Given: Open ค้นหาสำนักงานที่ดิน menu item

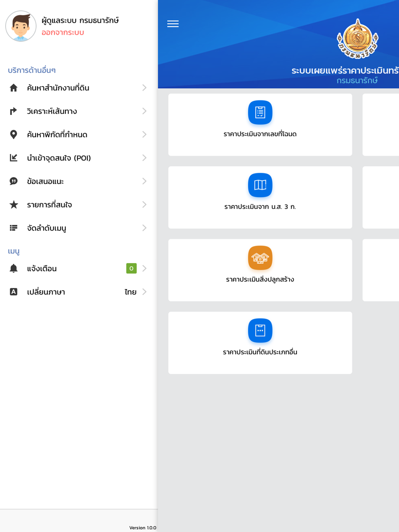Looking at the screenshot, I should point(78,88).
